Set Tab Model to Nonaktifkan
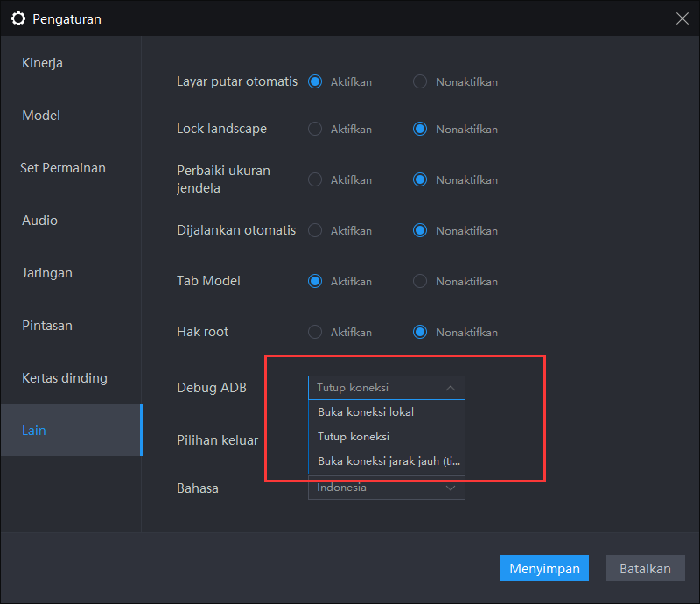The height and width of the screenshot is (604, 700). [x=420, y=282]
